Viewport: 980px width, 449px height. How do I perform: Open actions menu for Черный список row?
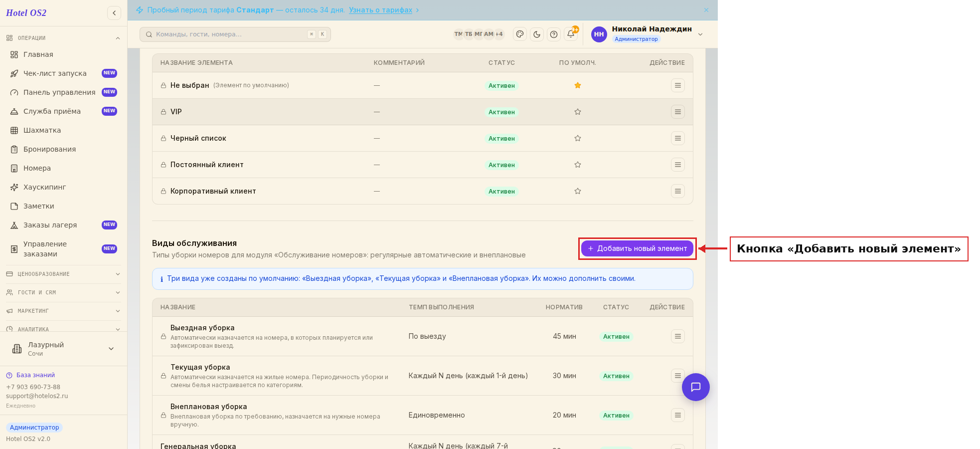tap(678, 138)
